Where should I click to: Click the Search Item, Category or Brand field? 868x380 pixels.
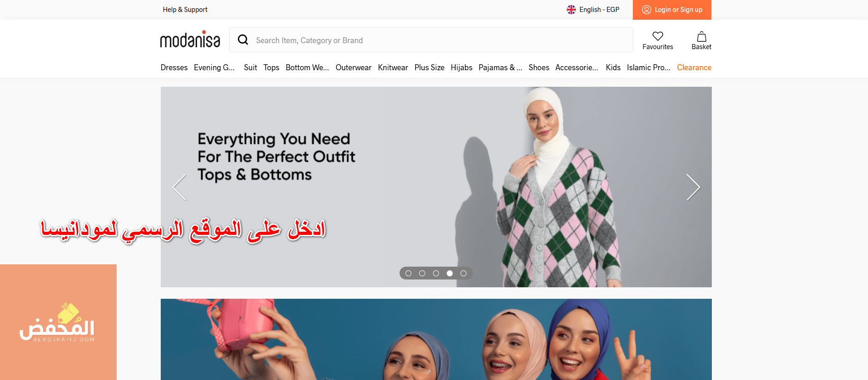click(x=431, y=40)
